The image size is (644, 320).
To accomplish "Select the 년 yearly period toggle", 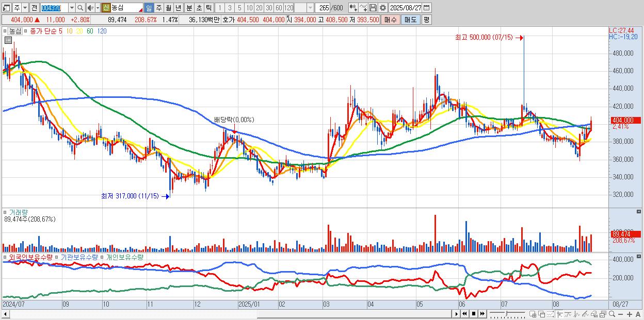I will pyautogui.click(x=178, y=8).
